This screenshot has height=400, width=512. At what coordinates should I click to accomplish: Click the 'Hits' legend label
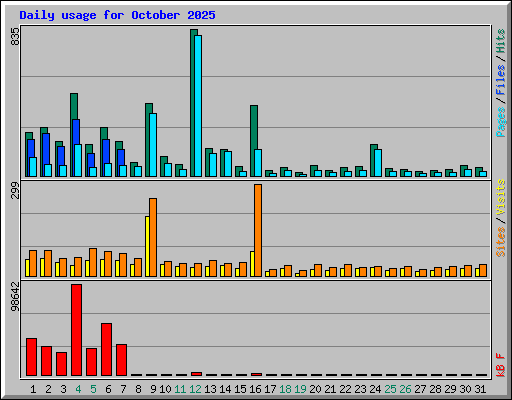500,41
